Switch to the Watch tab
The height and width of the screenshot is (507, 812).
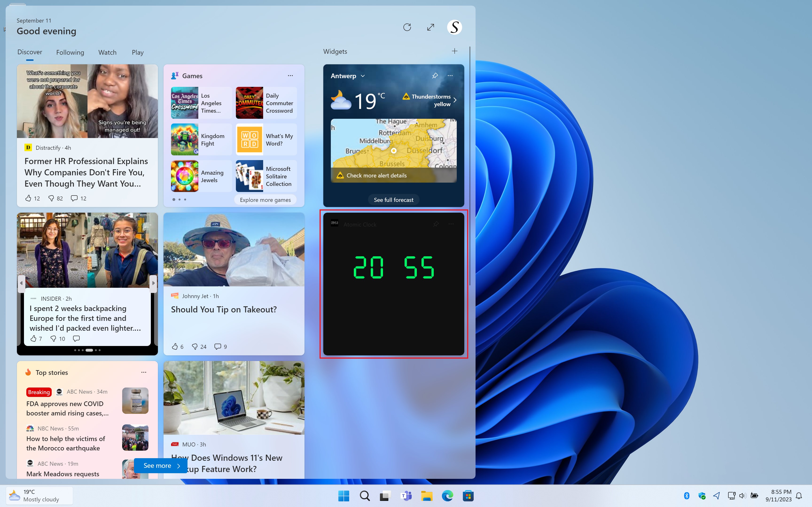coord(107,52)
